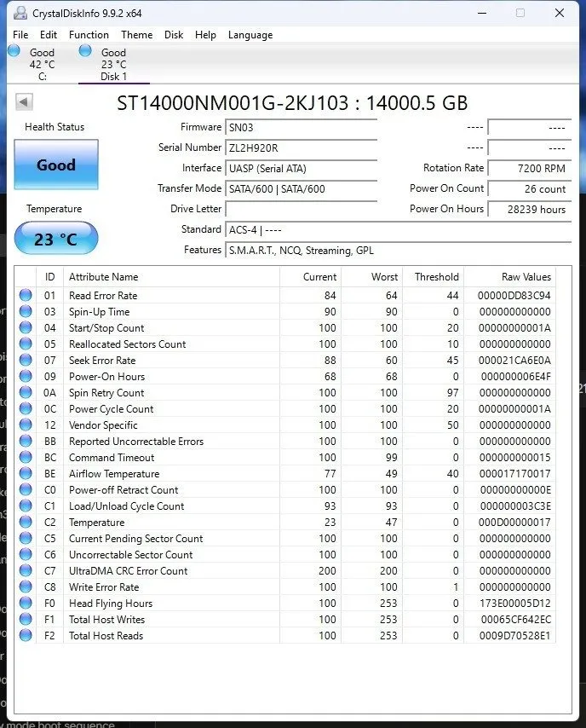This screenshot has width=586, height=728.
Task: Click the status orb for Power-off Retract Count
Action: [26, 490]
